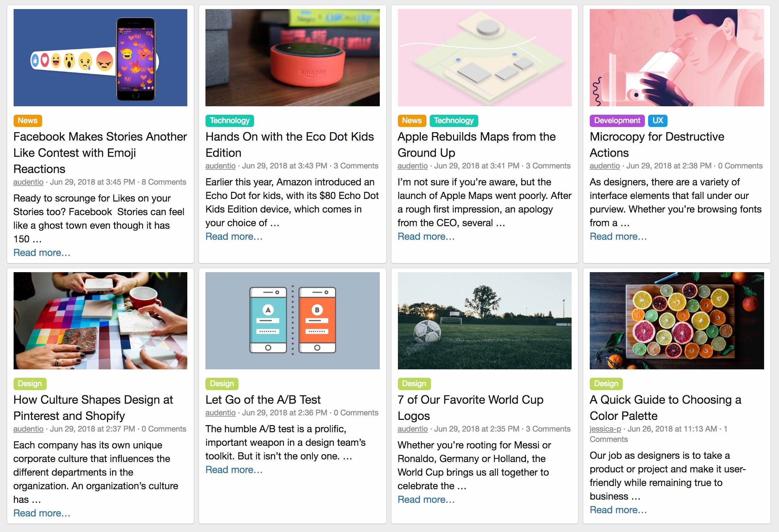
Task: Filter by Technology tag on Echo Dot post
Action: [x=230, y=121]
